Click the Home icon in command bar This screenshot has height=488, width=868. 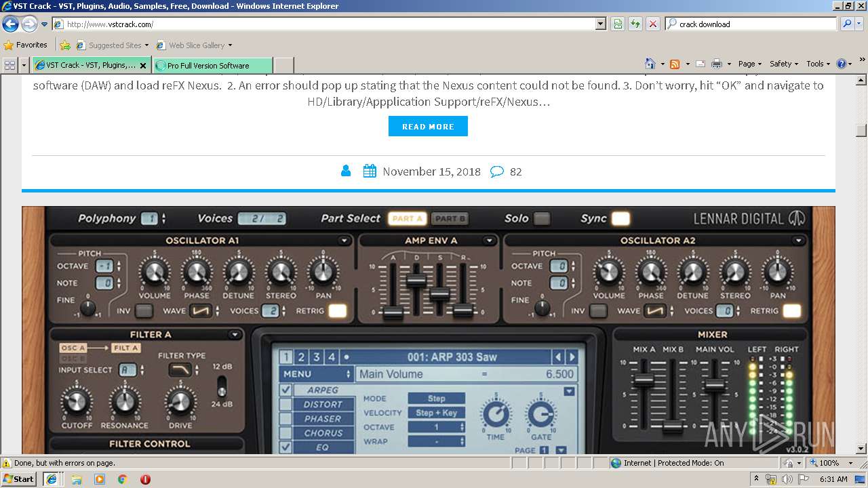pos(650,64)
